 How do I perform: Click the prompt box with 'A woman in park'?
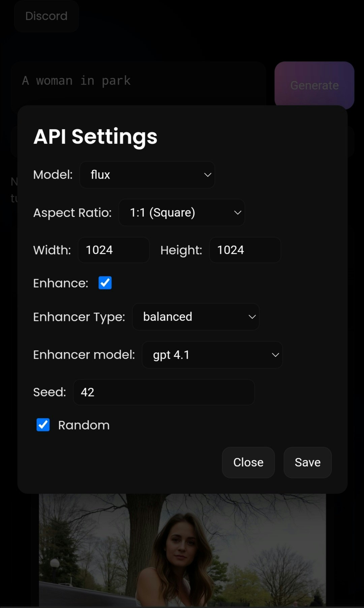[x=139, y=84]
